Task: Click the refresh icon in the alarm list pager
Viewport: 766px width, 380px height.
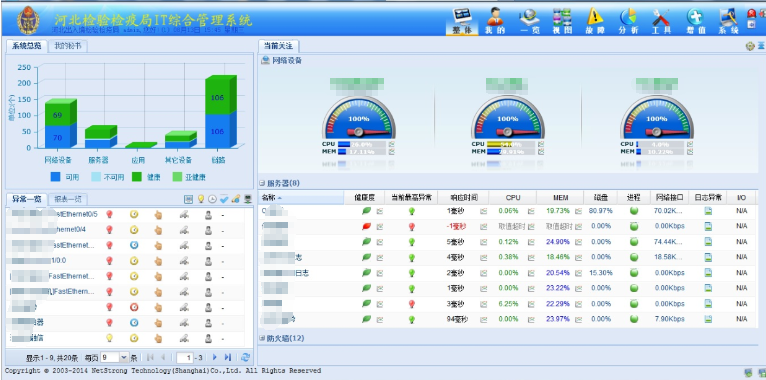Action: [246, 358]
